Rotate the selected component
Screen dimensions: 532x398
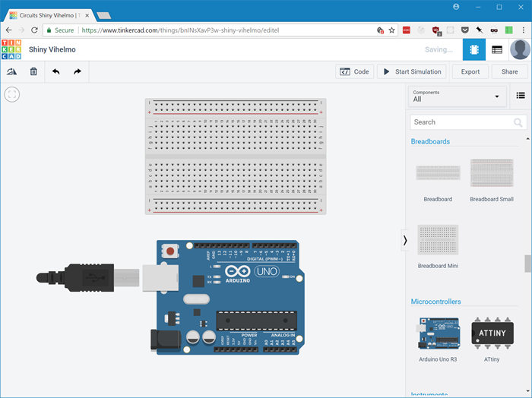tap(12, 71)
